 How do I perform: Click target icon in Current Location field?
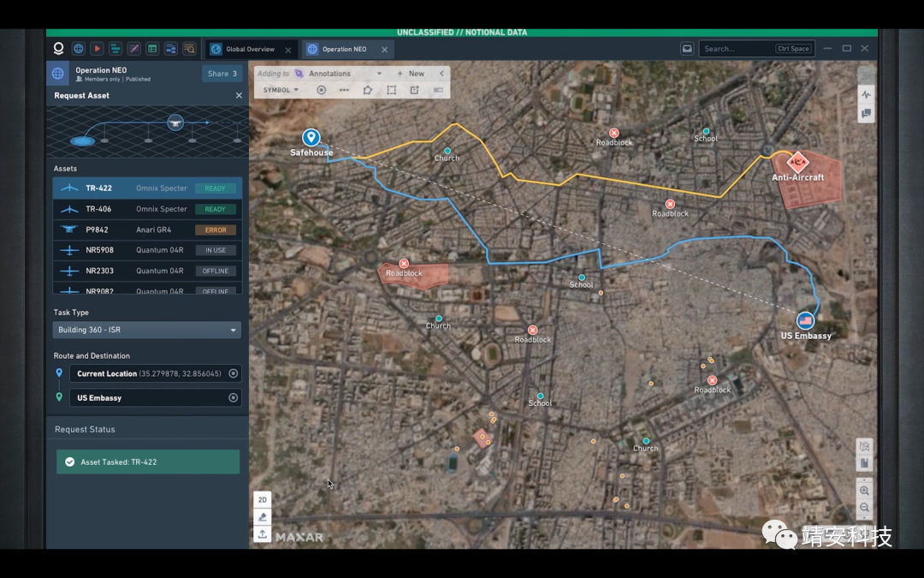pos(234,373)
